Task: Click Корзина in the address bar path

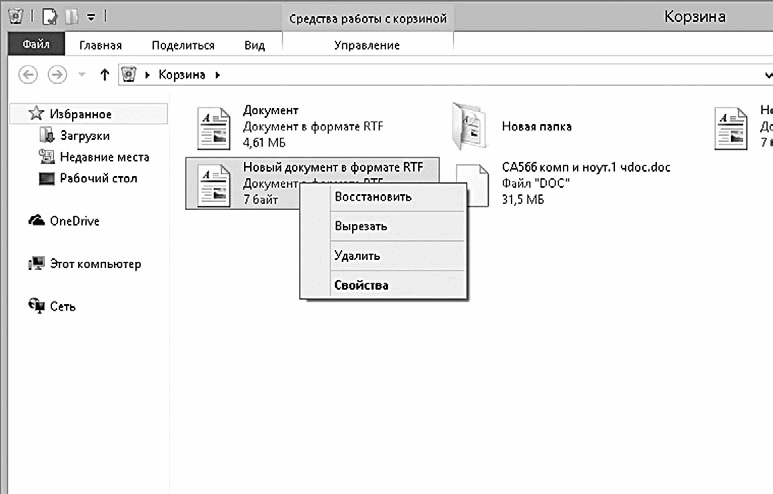Action: 182,74
